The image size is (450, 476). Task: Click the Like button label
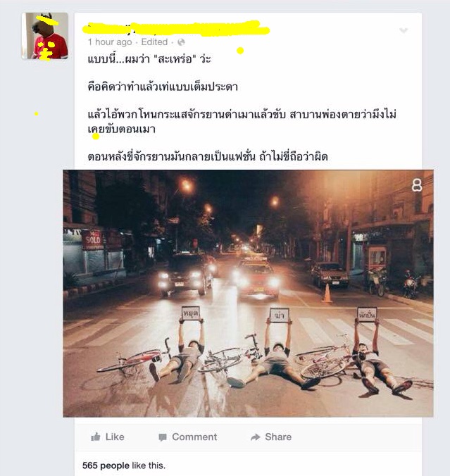tap(115, 437)
